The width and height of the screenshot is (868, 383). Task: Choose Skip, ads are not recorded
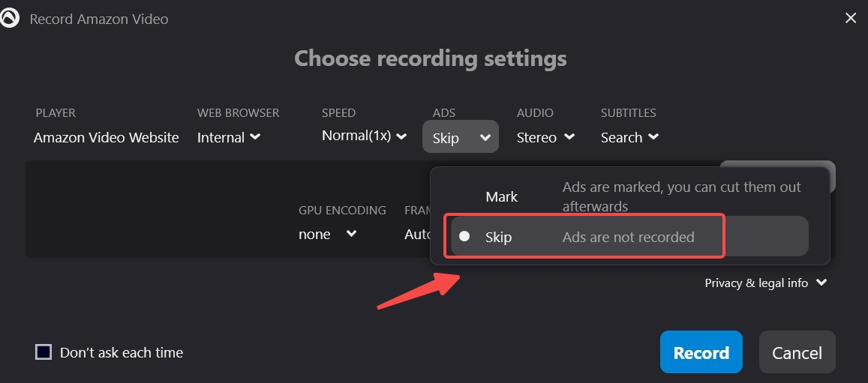coord(630,237)
